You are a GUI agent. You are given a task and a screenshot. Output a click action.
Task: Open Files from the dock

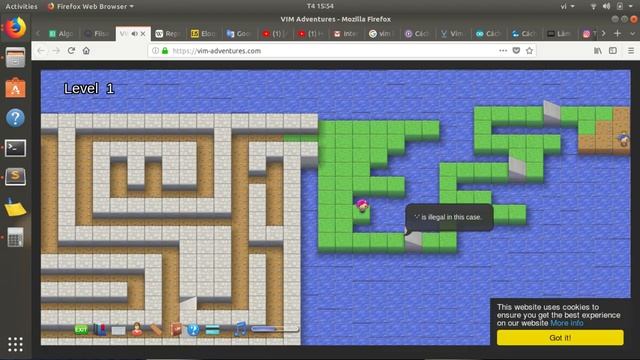16,58
